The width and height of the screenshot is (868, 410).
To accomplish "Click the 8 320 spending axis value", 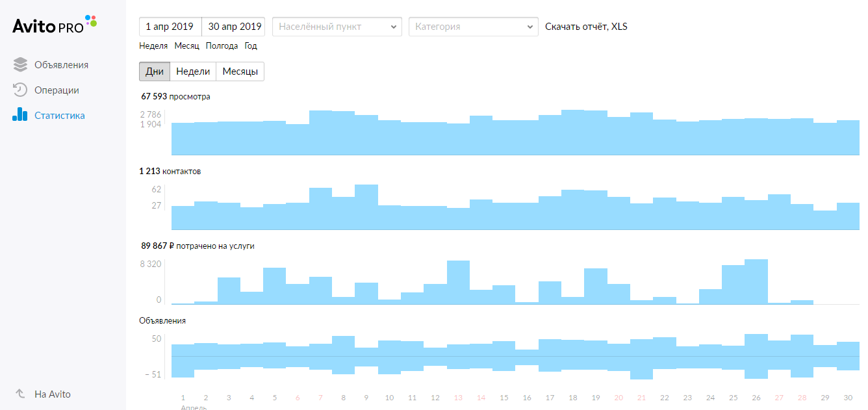I will (151, 264).
